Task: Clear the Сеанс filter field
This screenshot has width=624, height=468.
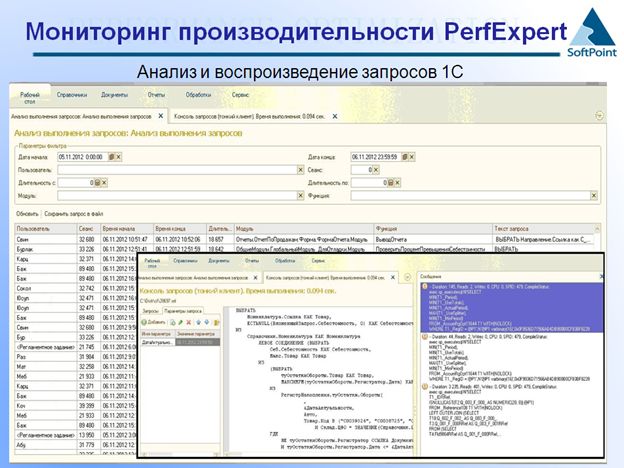Action: (x=376, y=170)
